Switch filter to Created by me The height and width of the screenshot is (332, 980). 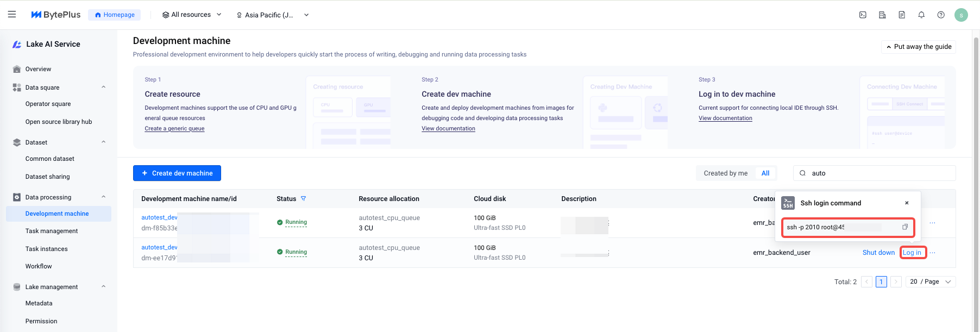(725, 173)
